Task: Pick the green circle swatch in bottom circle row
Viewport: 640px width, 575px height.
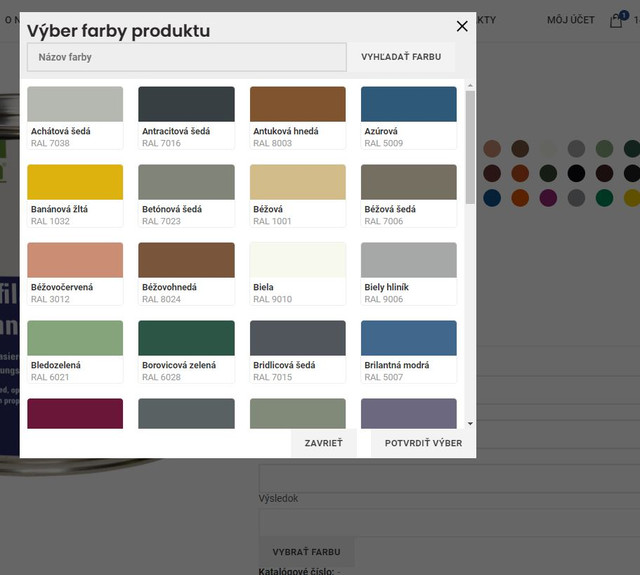Action: tap(604, 198)
